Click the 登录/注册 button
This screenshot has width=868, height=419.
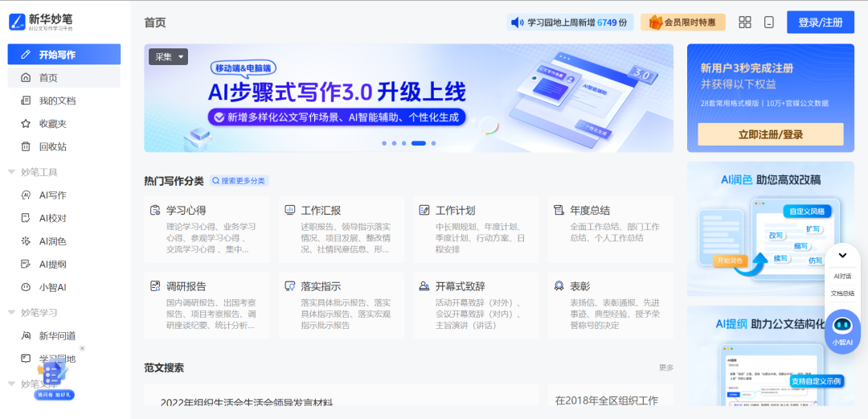pos(821,23)
